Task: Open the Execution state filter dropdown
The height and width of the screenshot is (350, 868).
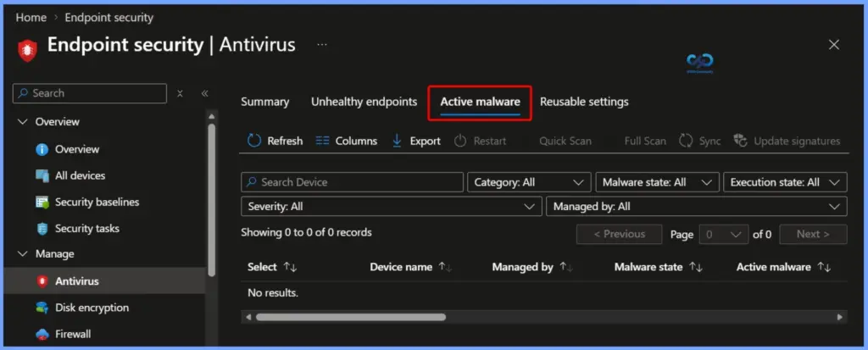Action: coord(785,182)
